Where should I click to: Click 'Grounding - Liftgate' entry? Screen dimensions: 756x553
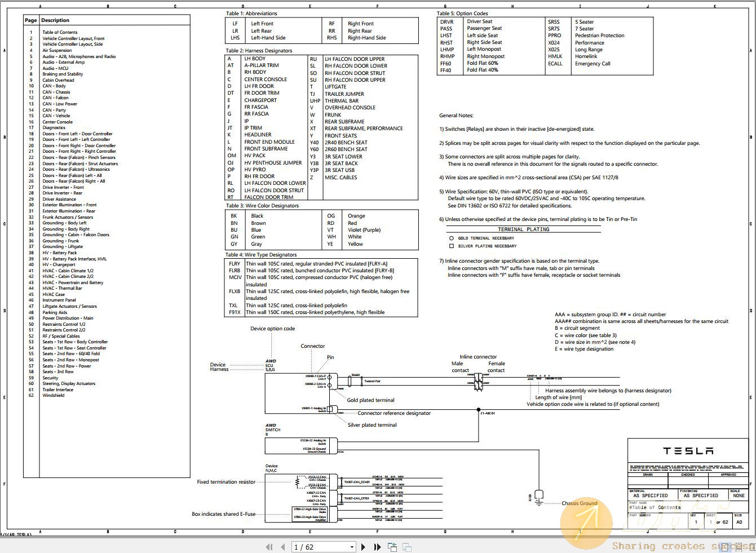point(63,246)
